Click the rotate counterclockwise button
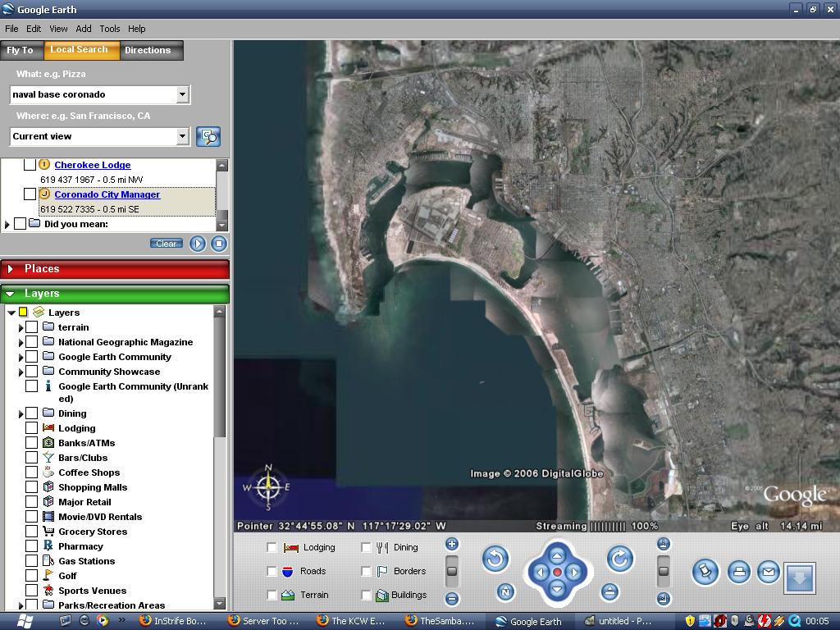 point(495,559)
